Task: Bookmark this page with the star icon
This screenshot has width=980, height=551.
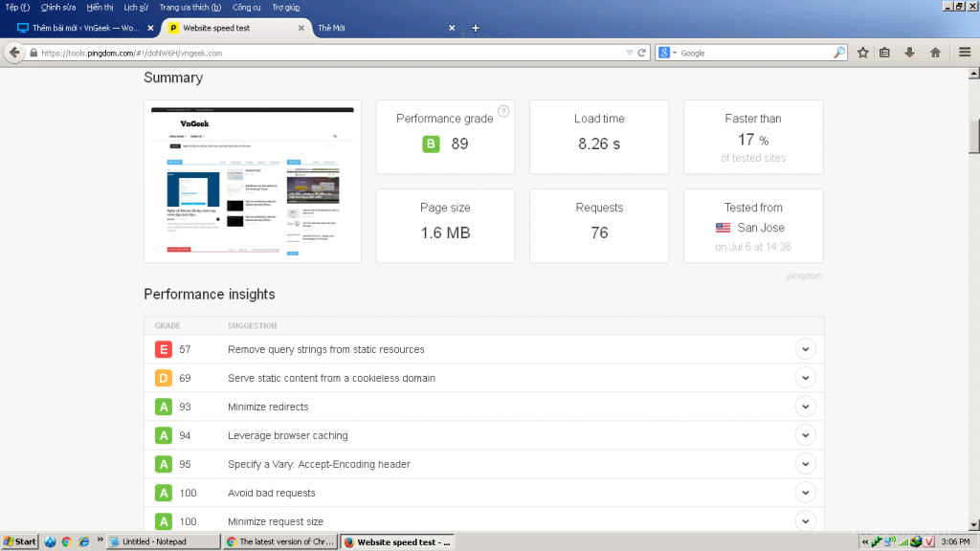Action: [x=863, y=54]
